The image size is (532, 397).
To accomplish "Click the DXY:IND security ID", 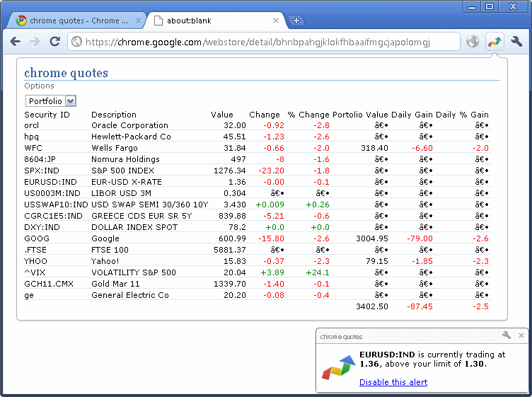I will tap(42, 227).
